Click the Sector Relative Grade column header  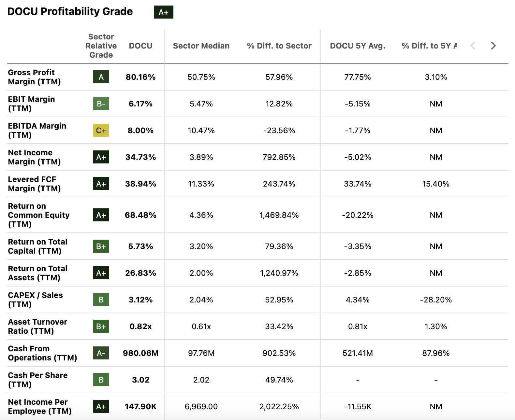[x=101, y=46]
